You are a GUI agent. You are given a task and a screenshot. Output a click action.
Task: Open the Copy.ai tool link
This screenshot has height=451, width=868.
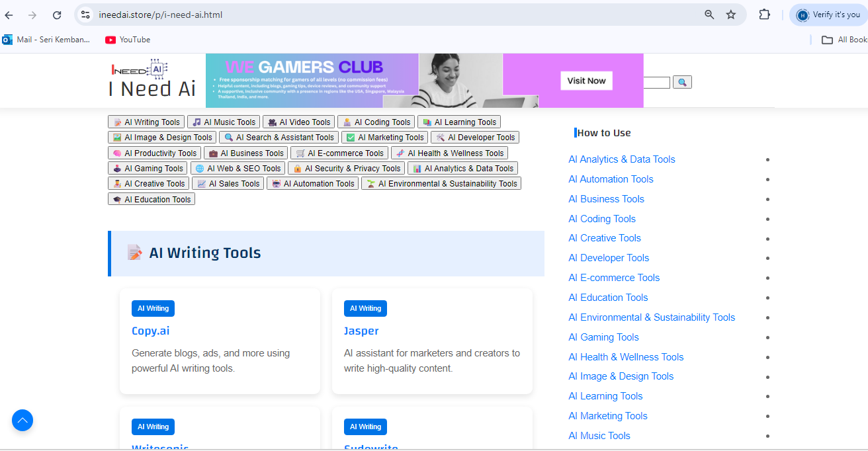[x=151, y=331]
